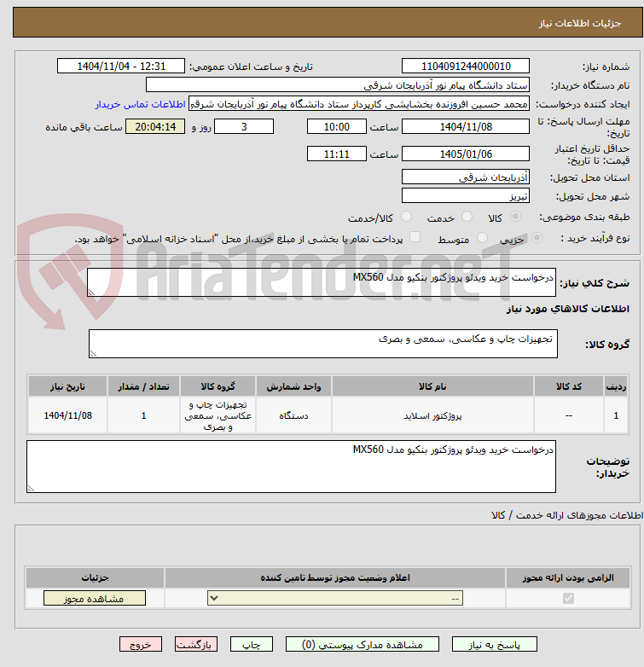This screenshot has height=667, width=644.
Task: Click the announcement date field 1404/11/04 - 12:31
Action: pyautogui.click(x=121, y=67)
